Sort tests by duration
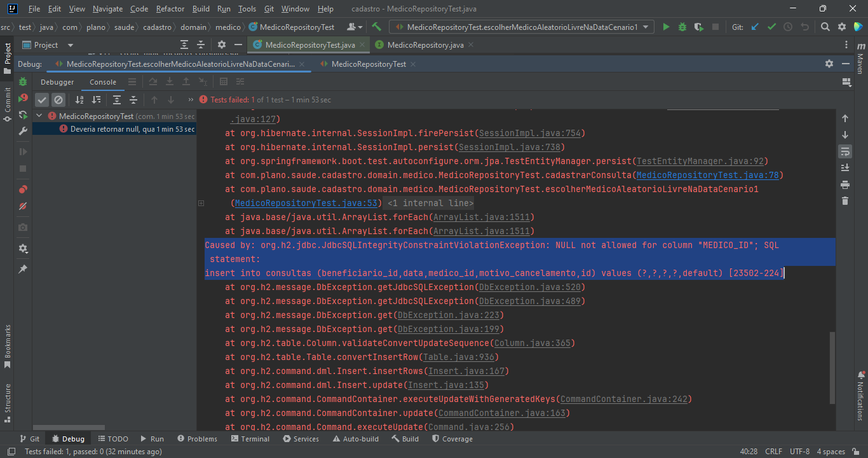This screenshot has width=868, height=458. (96, 100)
